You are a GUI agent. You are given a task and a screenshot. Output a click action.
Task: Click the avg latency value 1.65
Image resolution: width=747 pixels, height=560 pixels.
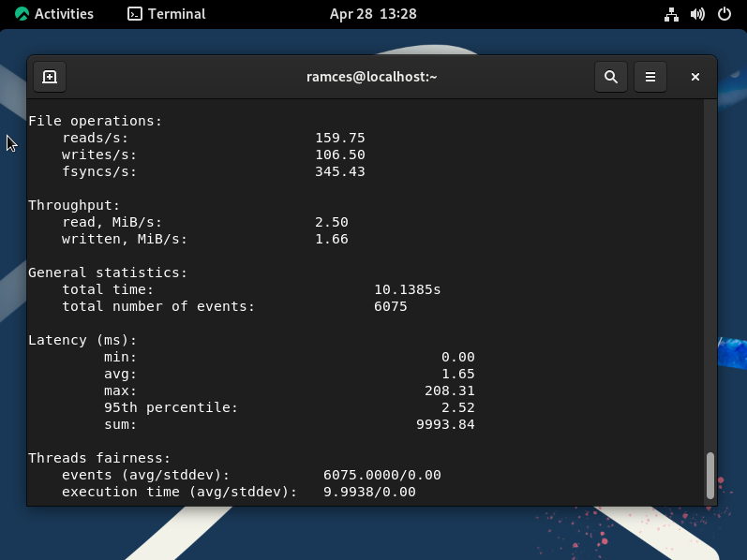[x=457, y=374]
